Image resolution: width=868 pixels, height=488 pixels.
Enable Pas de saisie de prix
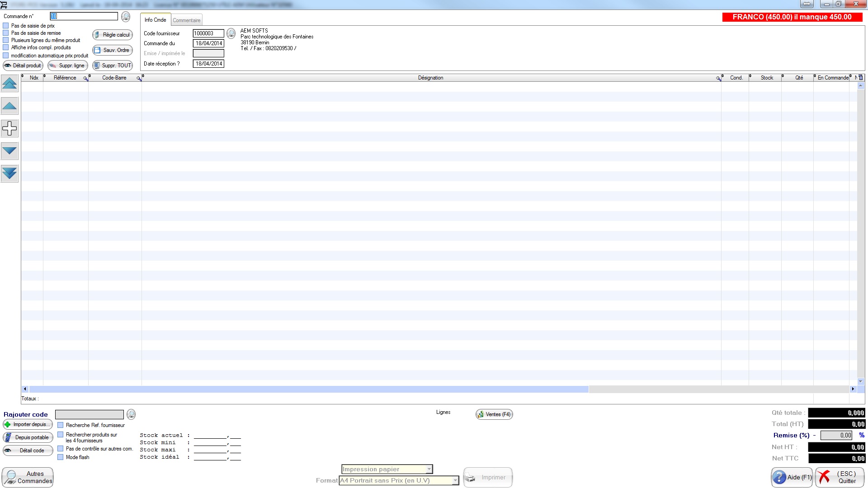point(6,26)
